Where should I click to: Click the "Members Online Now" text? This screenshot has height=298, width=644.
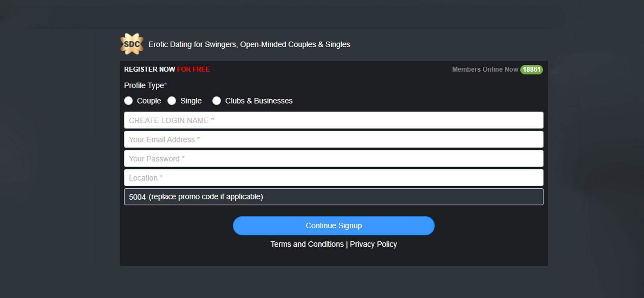pos(485,69)
